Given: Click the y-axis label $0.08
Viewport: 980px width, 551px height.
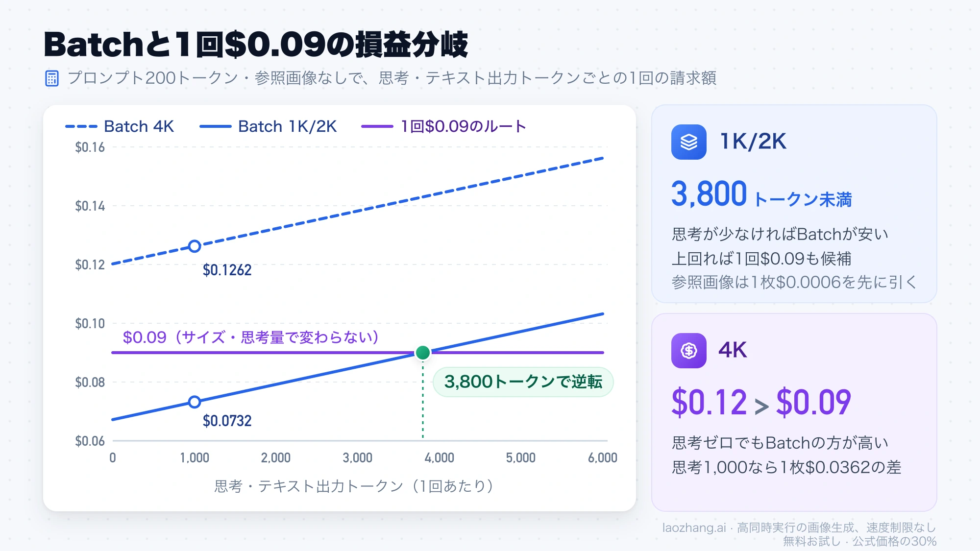Looking at the screenshot, I should 90,383.
